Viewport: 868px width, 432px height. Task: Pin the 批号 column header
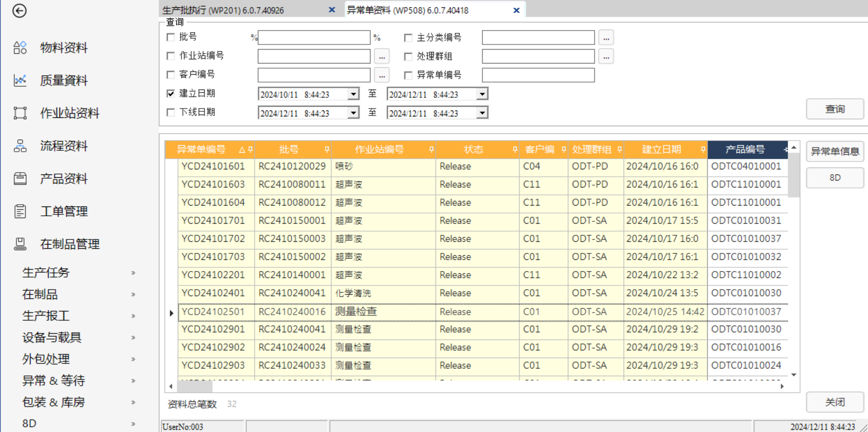(327, 149)
